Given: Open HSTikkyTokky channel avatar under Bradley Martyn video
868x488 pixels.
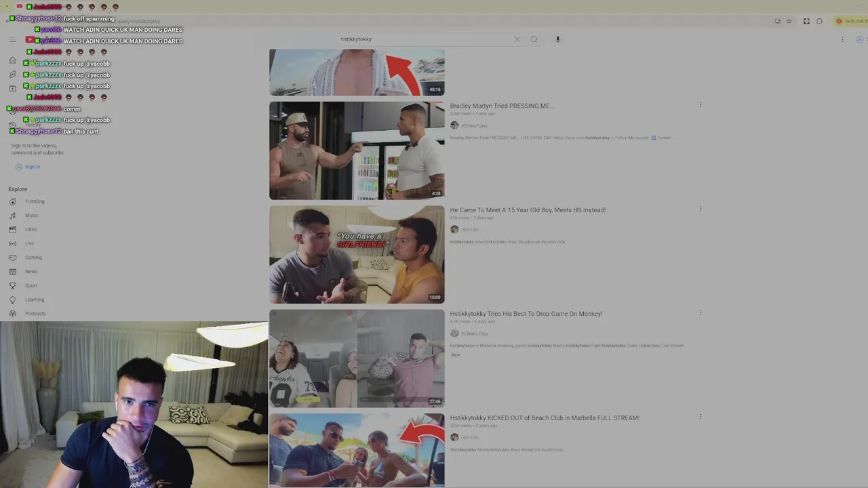Looking at the screenshot, I should coord(454,125).
